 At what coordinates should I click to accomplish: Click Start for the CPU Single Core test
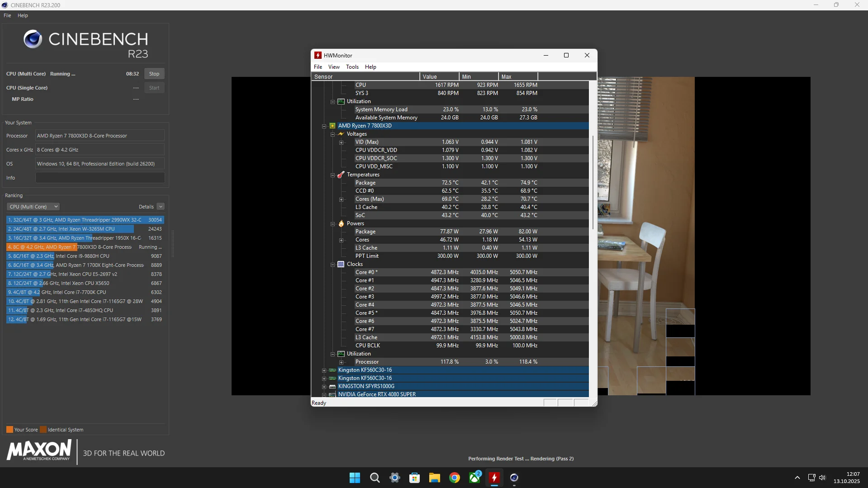point(154,88)
